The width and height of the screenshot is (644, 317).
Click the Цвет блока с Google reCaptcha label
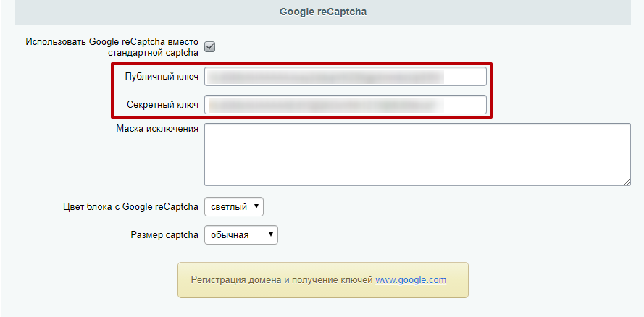(x=130, y=207)
